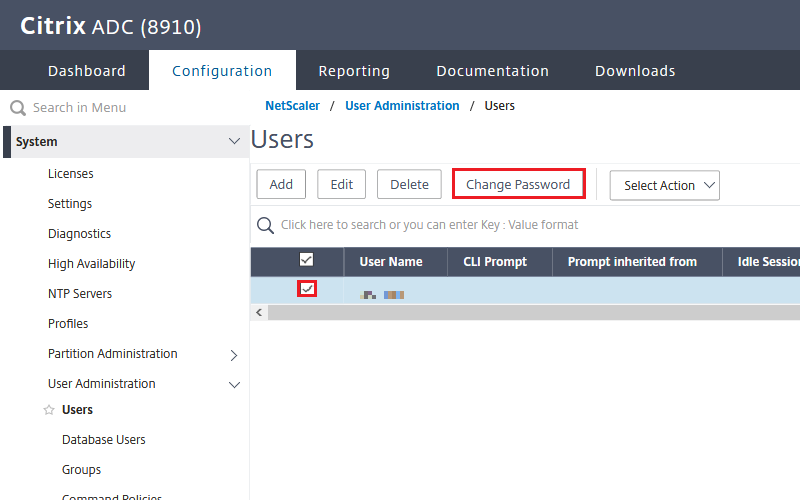Open the Configuration tab

(222, 70)
